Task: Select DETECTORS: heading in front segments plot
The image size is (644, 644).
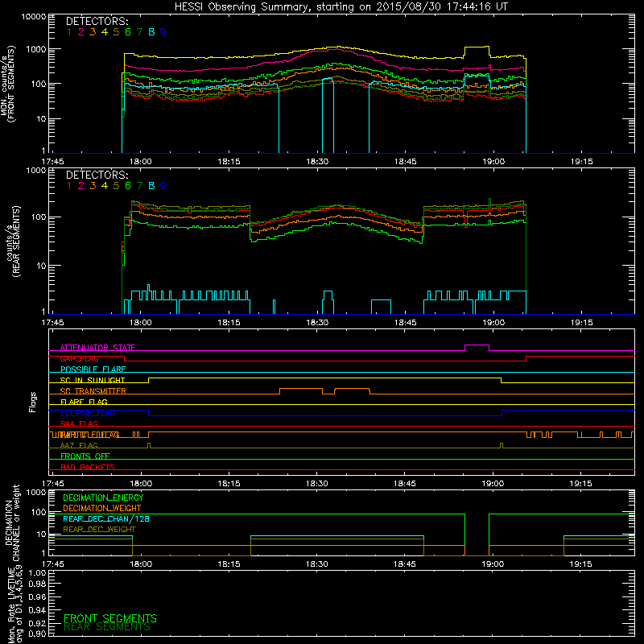Action: click(97, 21)
